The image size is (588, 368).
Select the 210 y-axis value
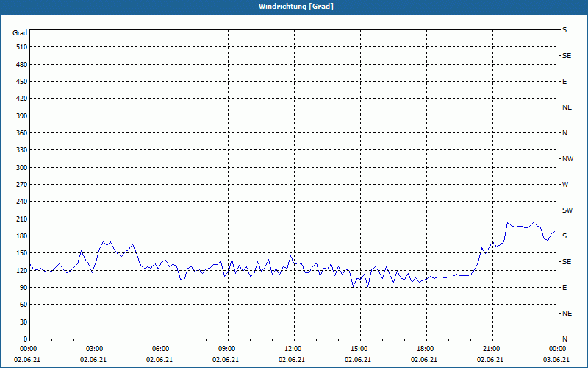click(x=22, y=219)
